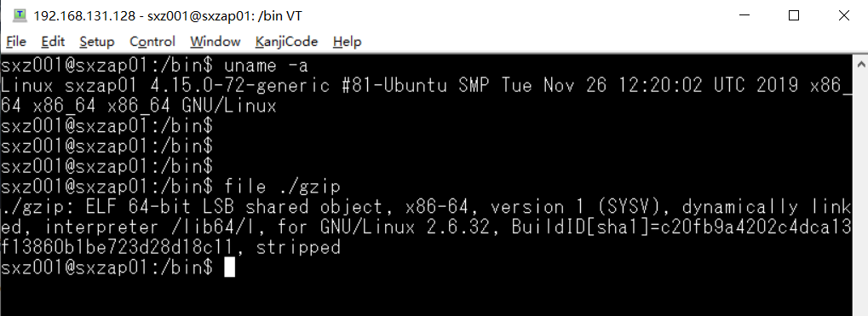Maximize the Tera Term window
Screen dimensions: 868x316
click(x=794, y=15)
